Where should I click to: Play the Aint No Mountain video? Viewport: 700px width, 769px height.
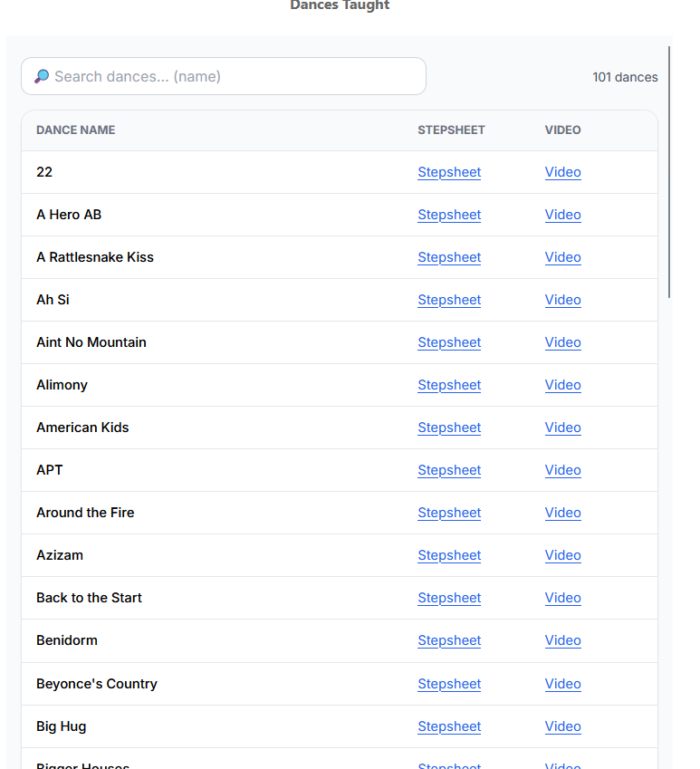coord(562,342)
